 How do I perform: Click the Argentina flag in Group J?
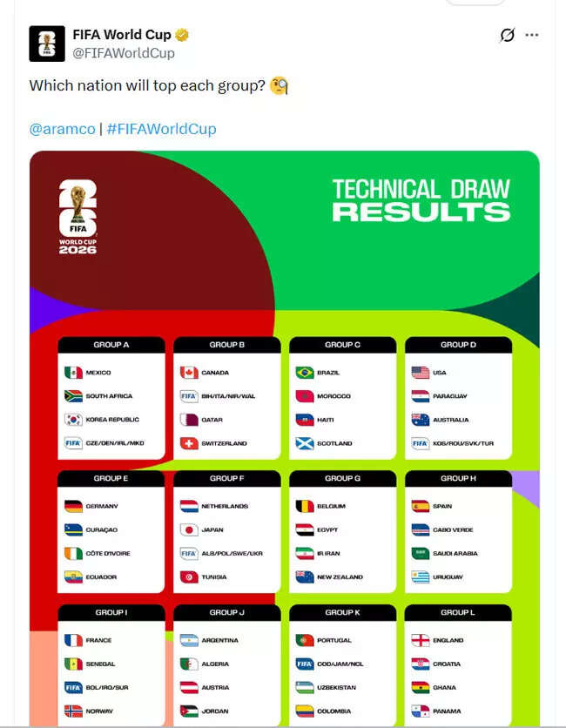coord(189,640)
